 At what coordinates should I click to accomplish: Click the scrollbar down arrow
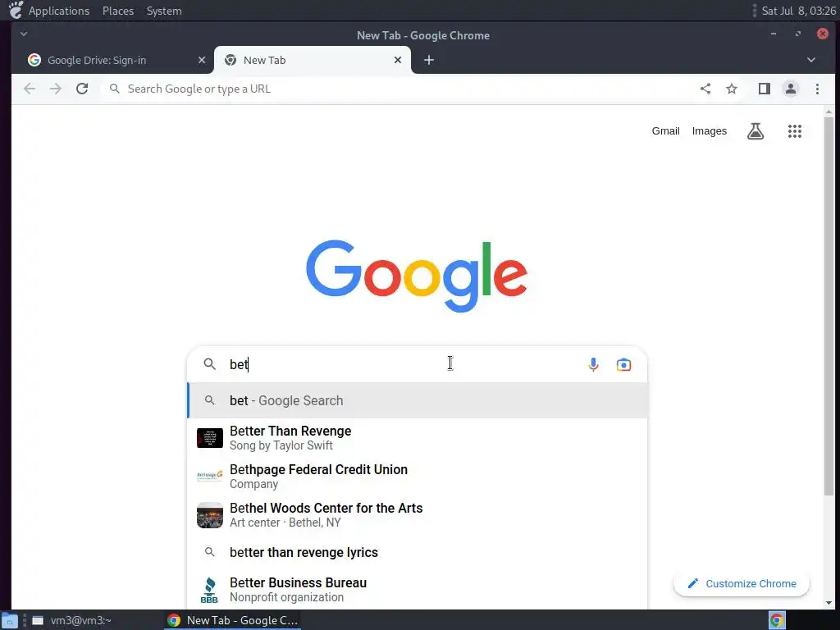click(x=829, y=603)
